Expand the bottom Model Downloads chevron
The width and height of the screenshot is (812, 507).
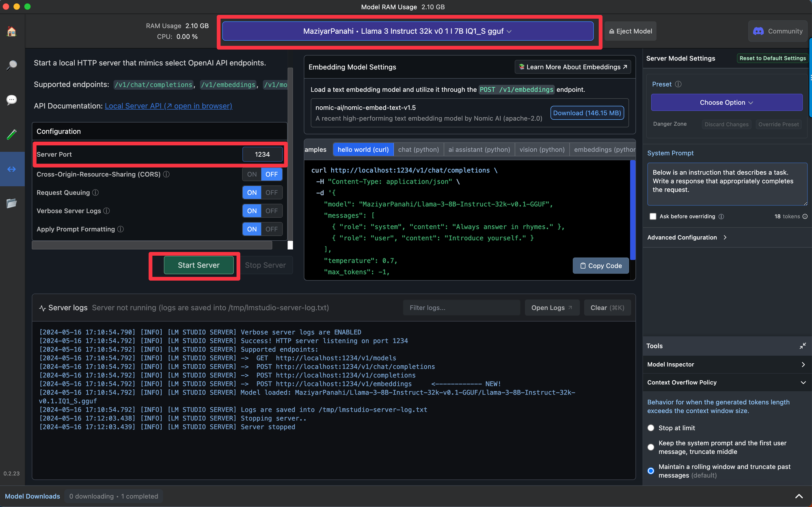click(799, 496)
